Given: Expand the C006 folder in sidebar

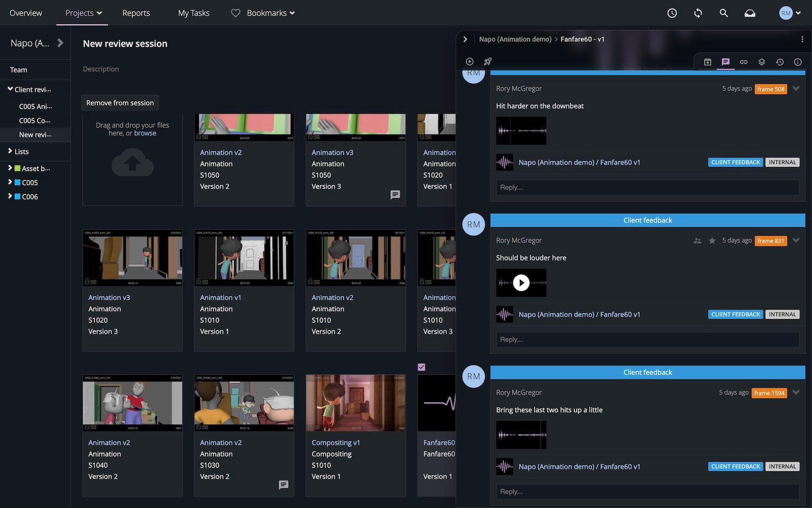Looking at the screenshot, I should 10,196.
